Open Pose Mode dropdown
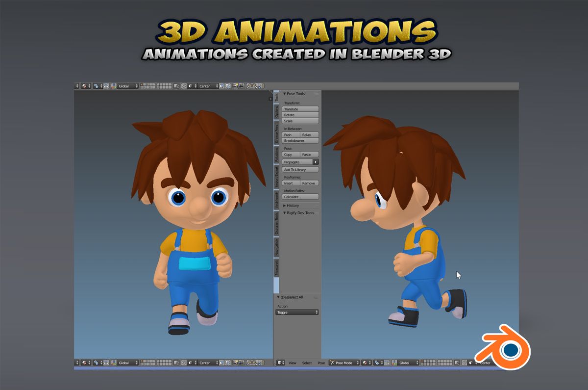588x390 pixels. 344,363
